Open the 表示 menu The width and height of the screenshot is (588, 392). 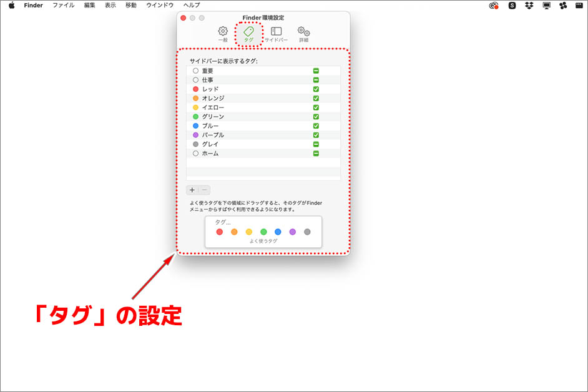tap(110, 5)
